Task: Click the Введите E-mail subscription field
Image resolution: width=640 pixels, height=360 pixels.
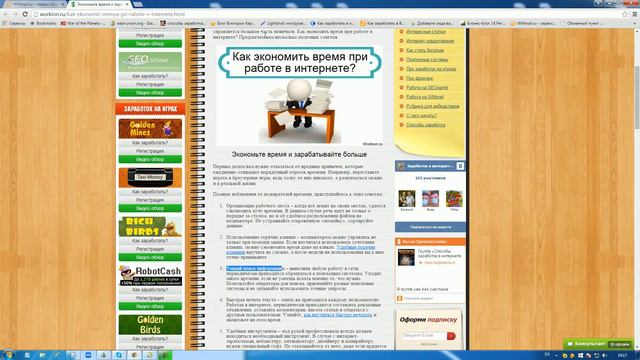Action: pos(424,336)
